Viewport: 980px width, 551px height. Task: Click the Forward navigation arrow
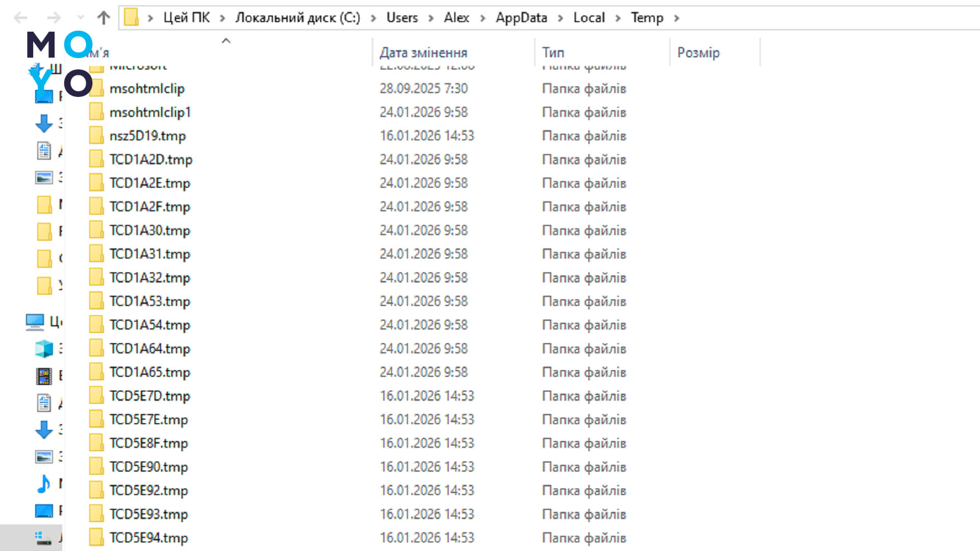pos(54,18)
